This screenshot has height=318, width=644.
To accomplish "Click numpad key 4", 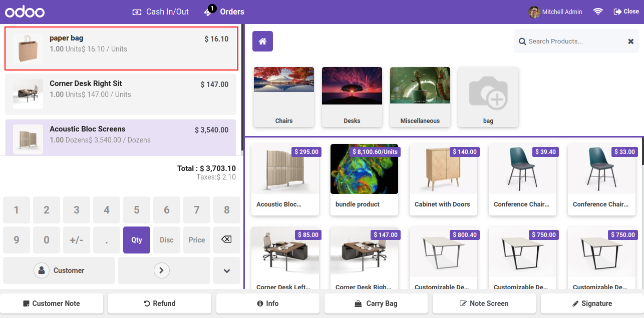I will tap(107, 210).
